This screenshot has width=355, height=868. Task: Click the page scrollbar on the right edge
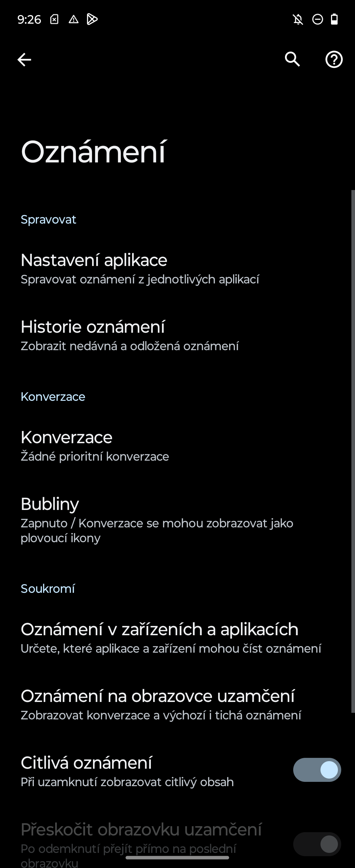pyautogui.click(x=353, y=451)
